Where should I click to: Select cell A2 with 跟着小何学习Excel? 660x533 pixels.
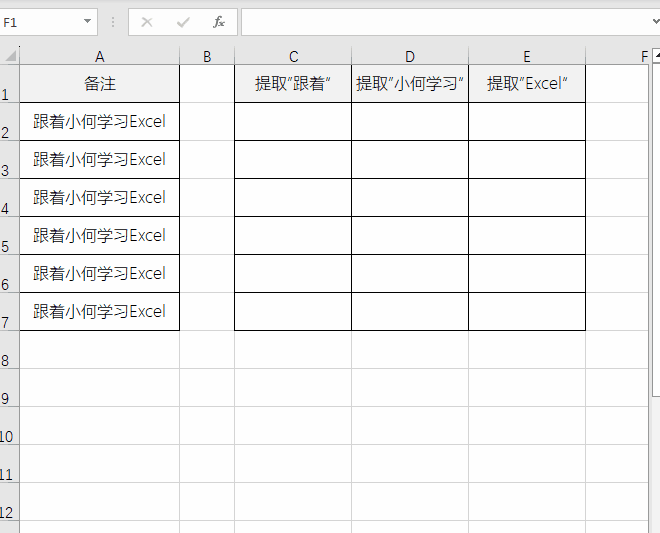pyautogui.click(x=100, y=122)
